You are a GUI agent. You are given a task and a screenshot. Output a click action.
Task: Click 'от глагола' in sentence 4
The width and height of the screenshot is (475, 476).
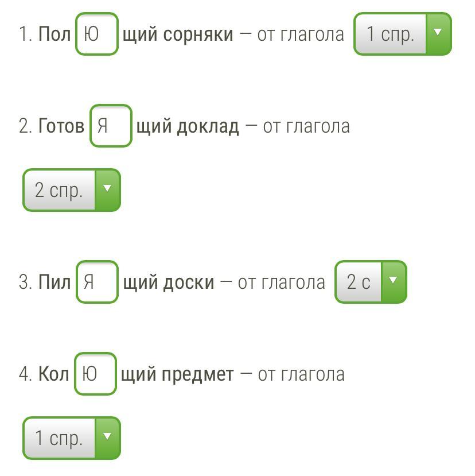click(x=301, y=374)
